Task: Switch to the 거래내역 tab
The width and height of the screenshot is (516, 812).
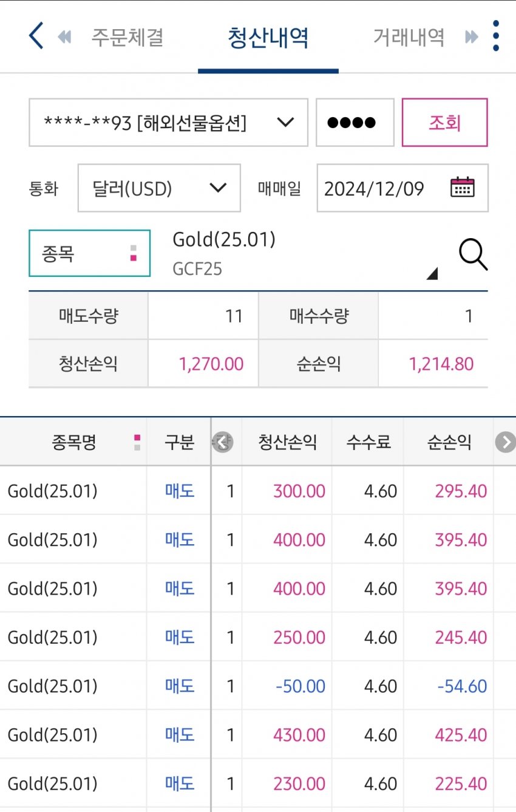Action: [409, 37]
